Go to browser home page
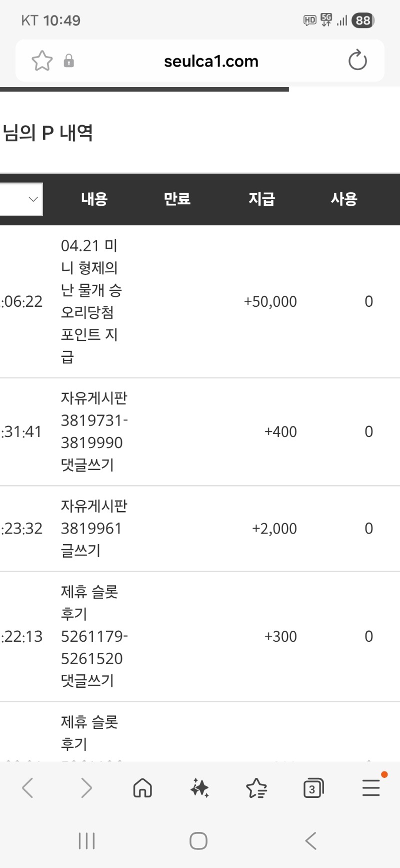The image size is (400, 868). 142,788
